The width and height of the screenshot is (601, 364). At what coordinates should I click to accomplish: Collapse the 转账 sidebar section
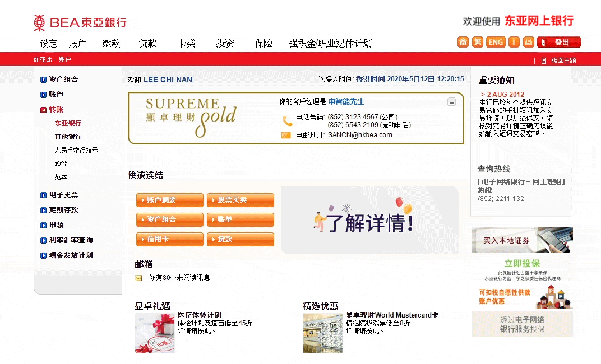click(52, 109)
